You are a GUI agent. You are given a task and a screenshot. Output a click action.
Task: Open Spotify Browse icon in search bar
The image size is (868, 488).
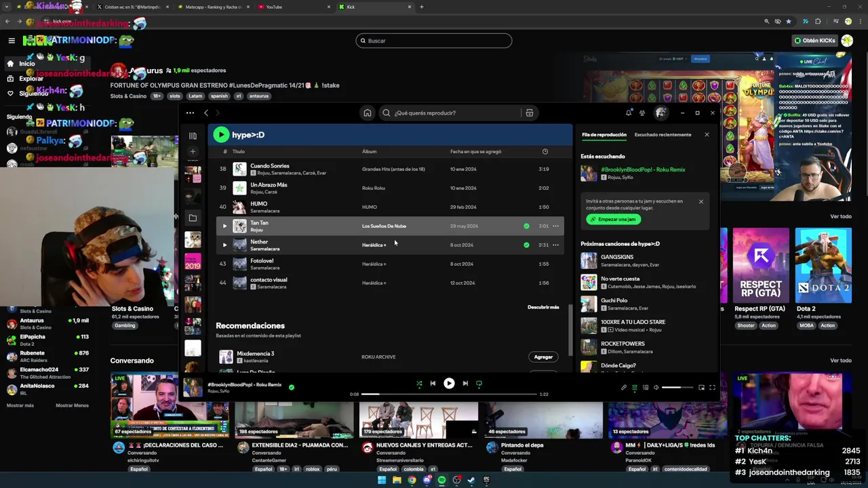tap(530, 113)
